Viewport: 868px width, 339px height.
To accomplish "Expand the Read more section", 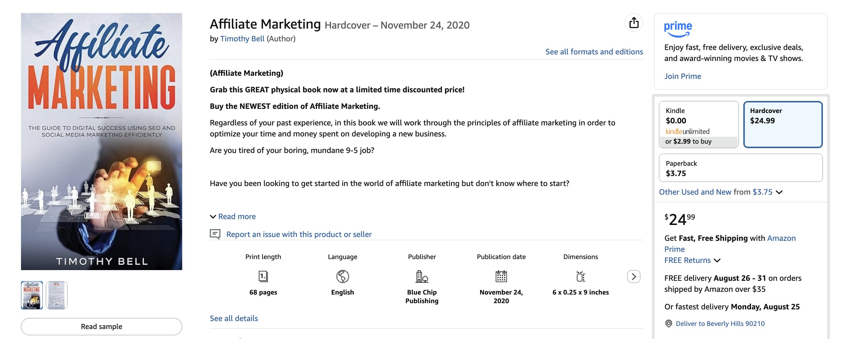I will pos(237,216).
